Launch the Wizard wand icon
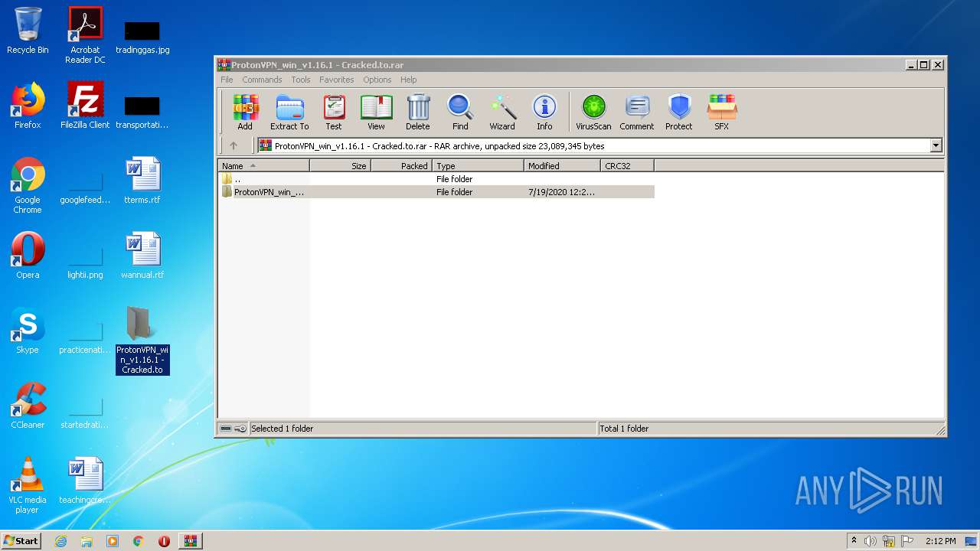This screenshot has height=551, width=980. [502, 112]
